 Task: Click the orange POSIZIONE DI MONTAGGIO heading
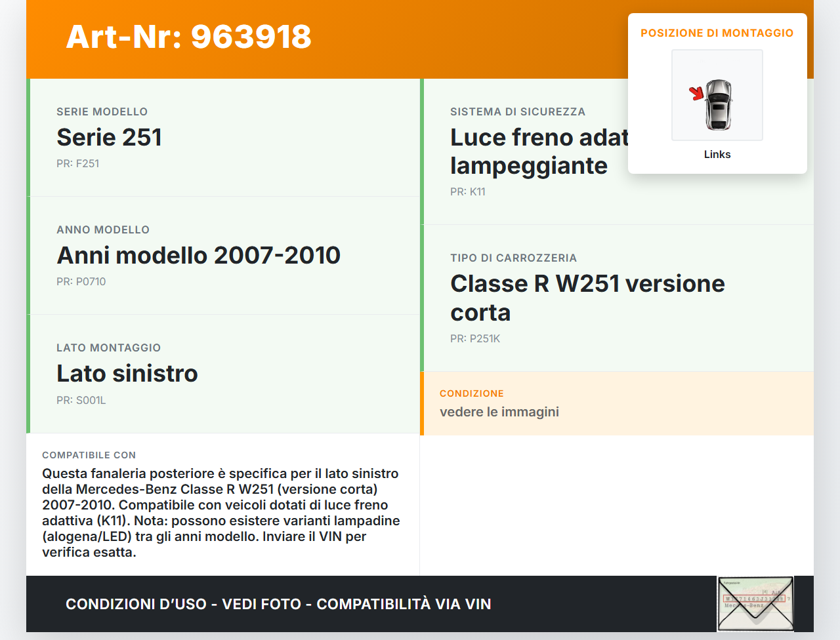[717, 33]
